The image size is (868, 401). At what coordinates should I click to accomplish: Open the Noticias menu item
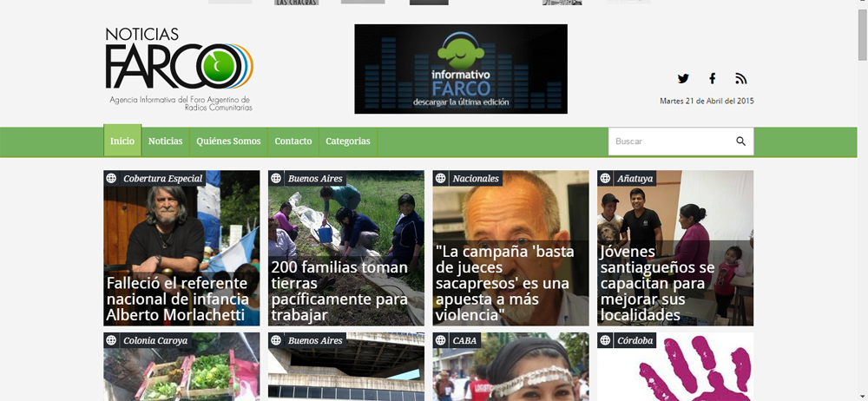[166, 141]
